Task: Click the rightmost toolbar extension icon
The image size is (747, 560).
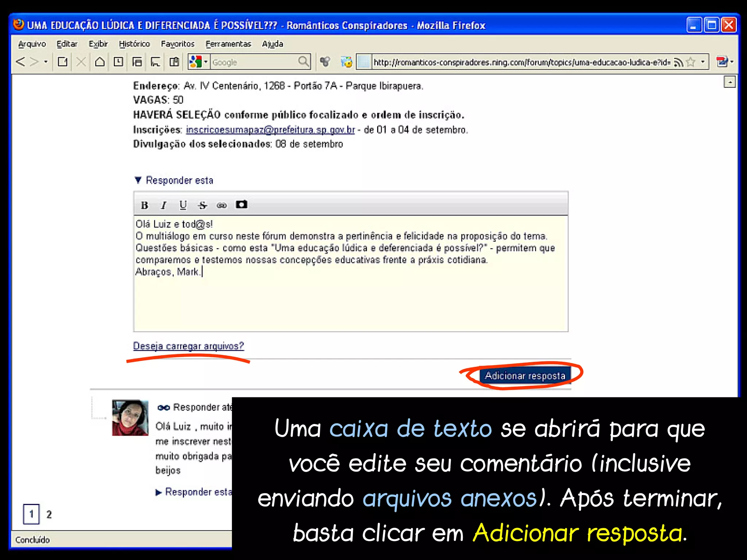Action: click(x=722, y=62)
